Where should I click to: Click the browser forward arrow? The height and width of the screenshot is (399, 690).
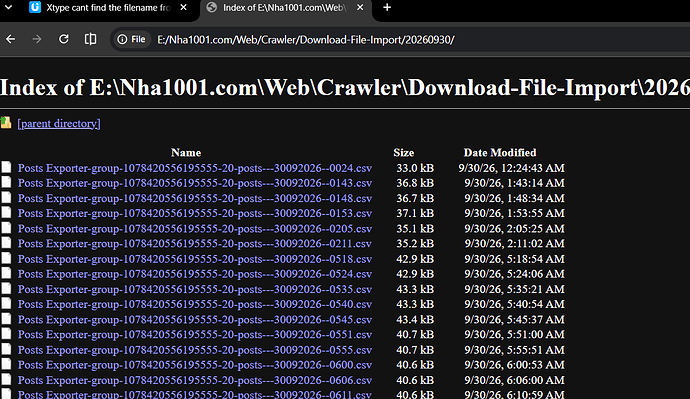tap(37, 39)
